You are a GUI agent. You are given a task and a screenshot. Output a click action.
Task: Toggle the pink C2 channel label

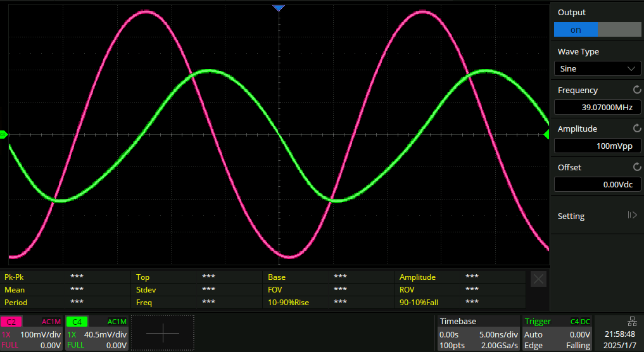[x=12, y=322]
